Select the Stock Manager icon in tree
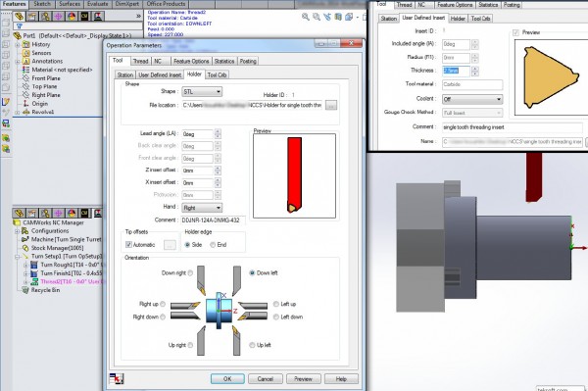Image resolution: width=588 pixels, height=391 pixels. pyautogui.click(x=25, y=248)
